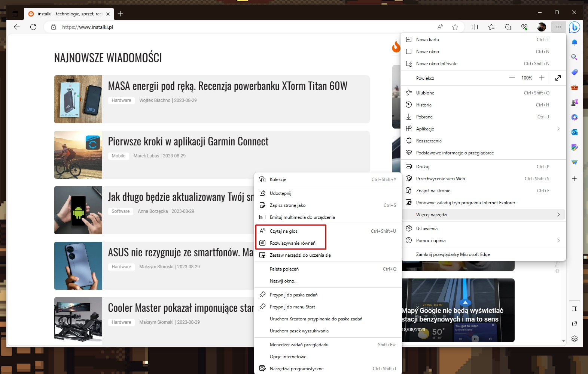Select Czytaj na głos menu entry
This screenshot has width=588, height=374.
coord(284,231)
